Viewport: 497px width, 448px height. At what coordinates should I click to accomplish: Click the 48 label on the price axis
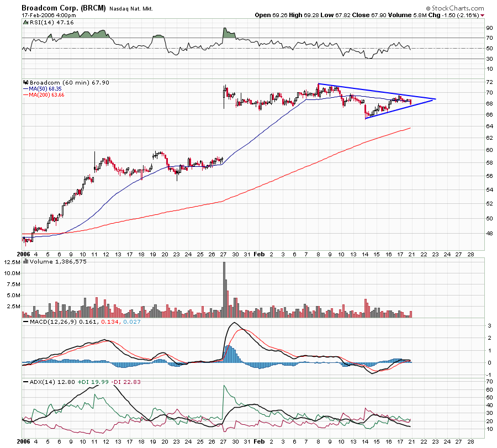[x=490, y=234]
